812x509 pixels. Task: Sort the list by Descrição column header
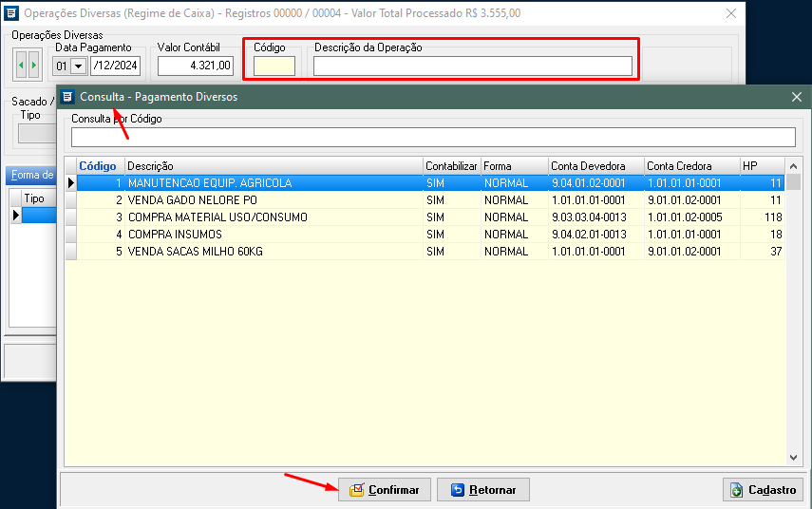click(x=274, y=166)
